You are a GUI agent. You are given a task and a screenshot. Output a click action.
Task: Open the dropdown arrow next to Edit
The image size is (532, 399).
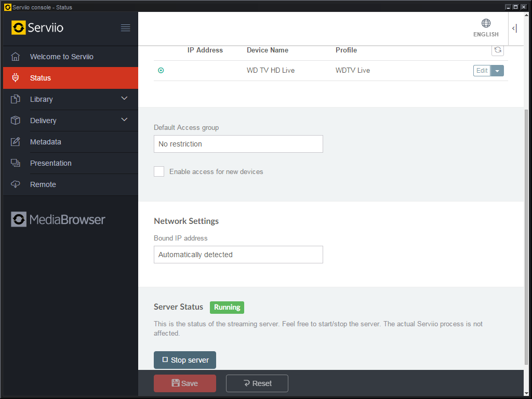coord(497,71)
